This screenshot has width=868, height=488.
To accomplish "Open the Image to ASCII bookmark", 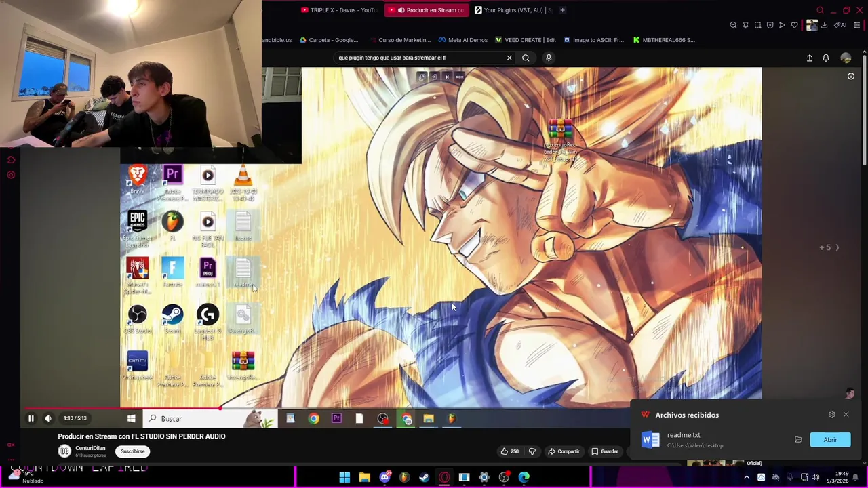I will [593, 40].
